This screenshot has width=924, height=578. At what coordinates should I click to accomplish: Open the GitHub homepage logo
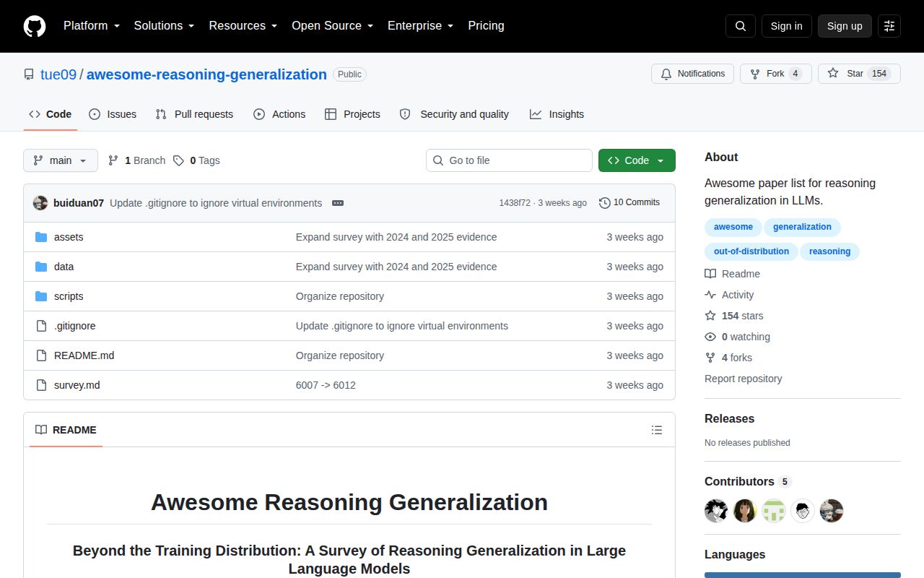coord(35,26)
